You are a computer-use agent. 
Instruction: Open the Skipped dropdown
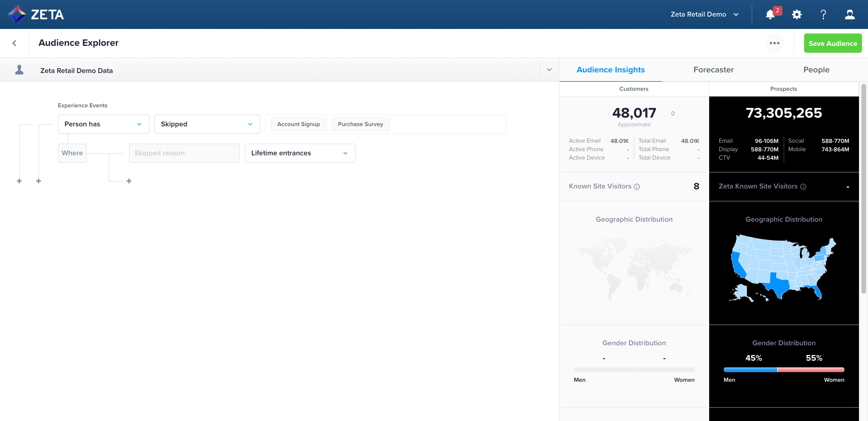(x=207, y=124)
